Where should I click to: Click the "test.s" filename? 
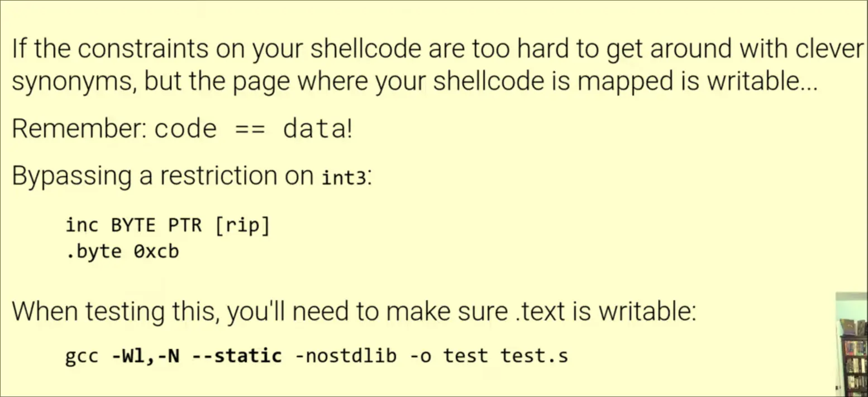click(x=534, y=355)
